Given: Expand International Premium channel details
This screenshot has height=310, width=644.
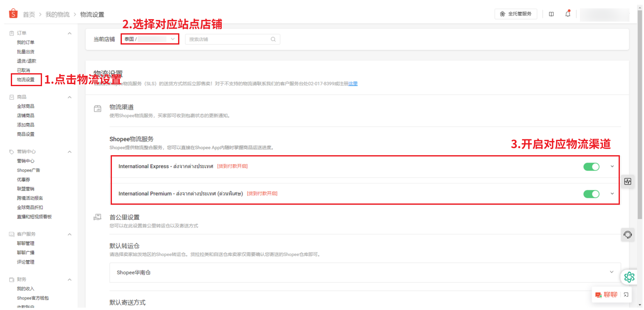Looking at the screenshot, I should (x=612, y=193).
